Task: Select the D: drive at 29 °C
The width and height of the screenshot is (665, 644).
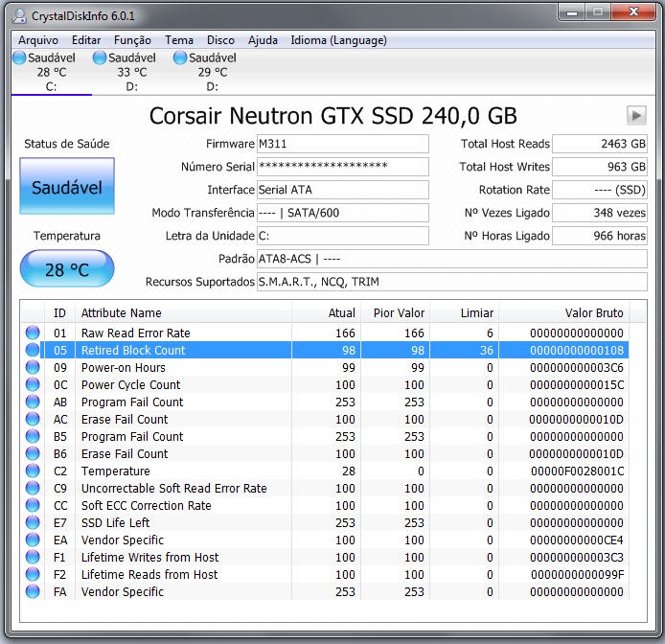Action: tap(213, 72)
